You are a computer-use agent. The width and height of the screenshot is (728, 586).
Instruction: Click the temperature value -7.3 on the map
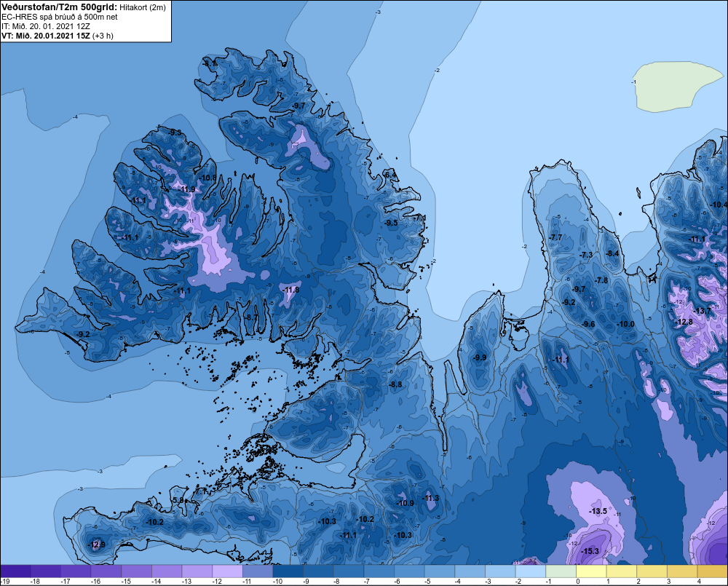click(x=586, y=255)
